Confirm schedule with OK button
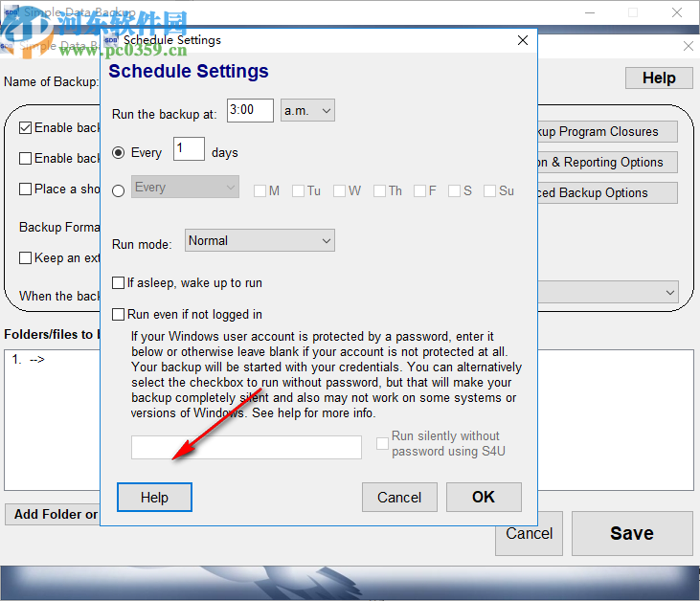Viewport: 700px width, 601px height. point(484,497)
